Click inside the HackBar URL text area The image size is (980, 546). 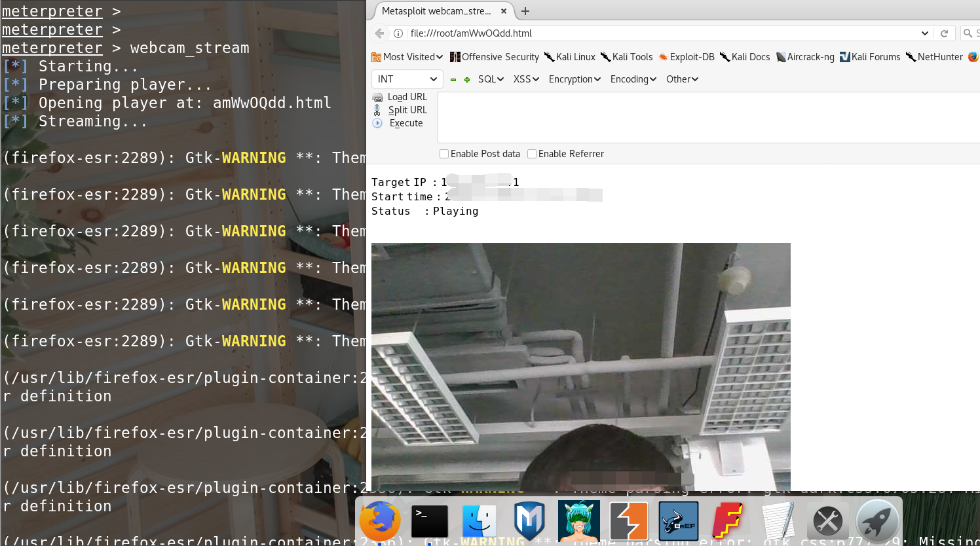tap(708, 118)
